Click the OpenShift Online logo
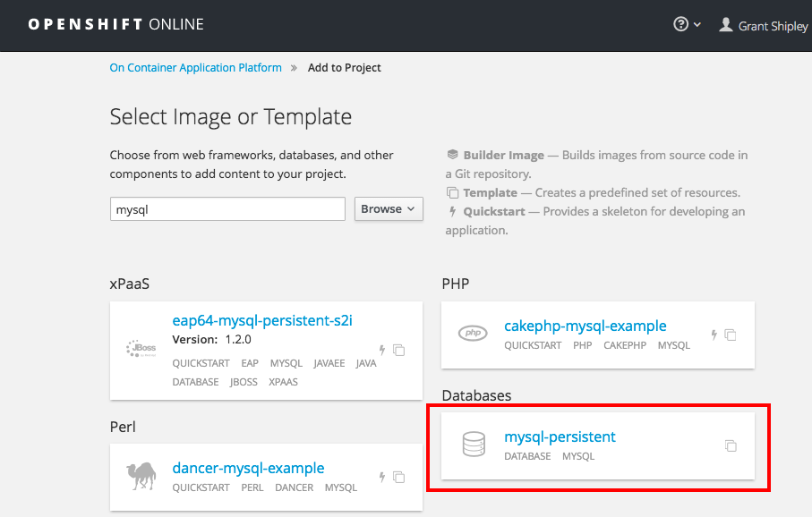The image size is (812, 517). click(x=115, y=24)
